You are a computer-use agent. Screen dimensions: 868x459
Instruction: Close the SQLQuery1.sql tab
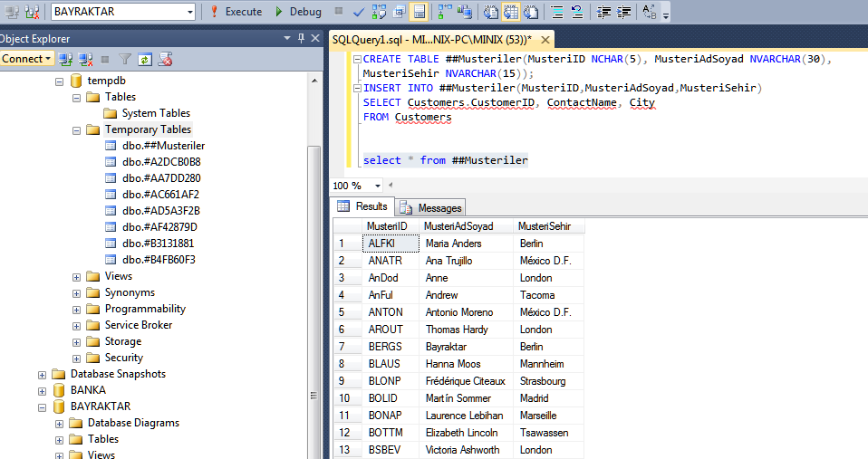(x=544, y=40)
